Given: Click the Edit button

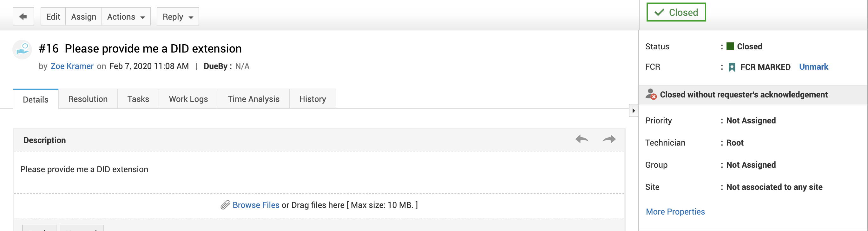Looking at the screenshot, I should [53, 16].
